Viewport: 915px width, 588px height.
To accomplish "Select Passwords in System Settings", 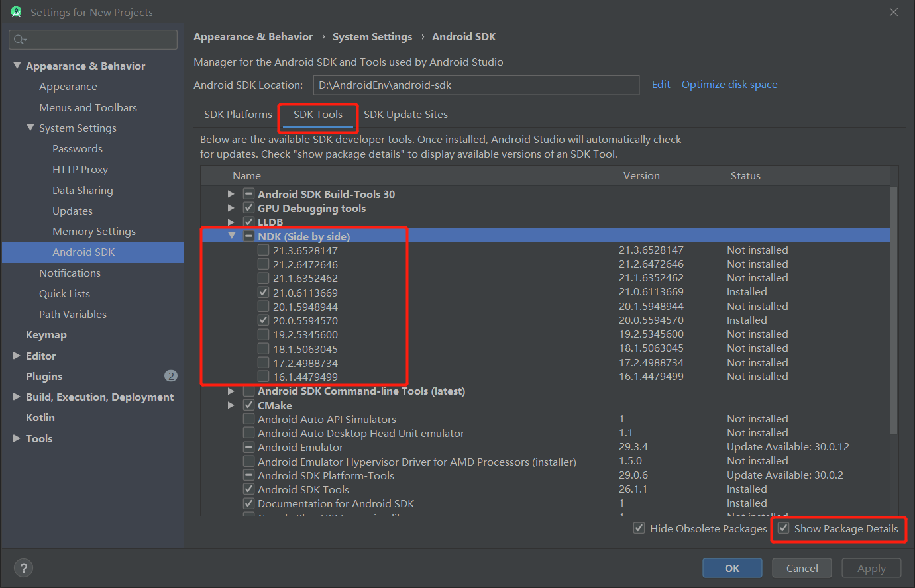I will [x=78, y=148].
